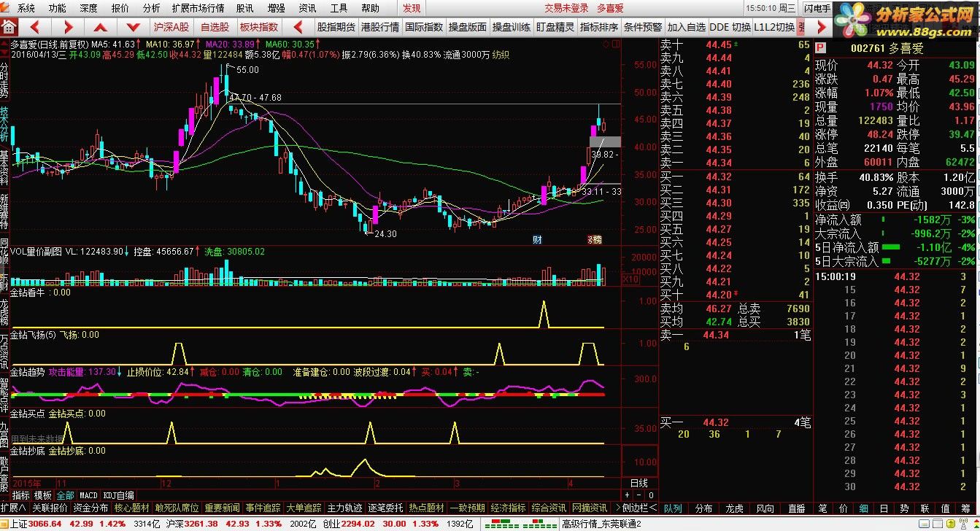
Task: Toggle L1L2切换
Action: click(774, 27)
